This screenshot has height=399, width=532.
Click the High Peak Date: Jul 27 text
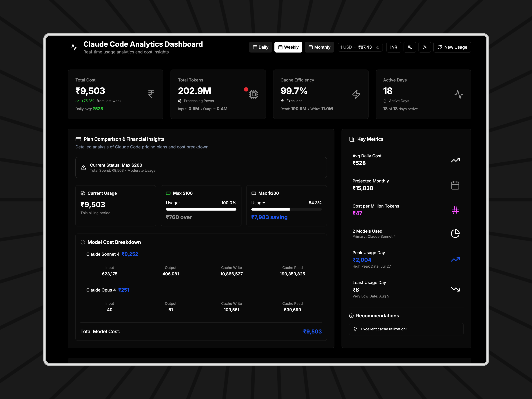(372, 266)
